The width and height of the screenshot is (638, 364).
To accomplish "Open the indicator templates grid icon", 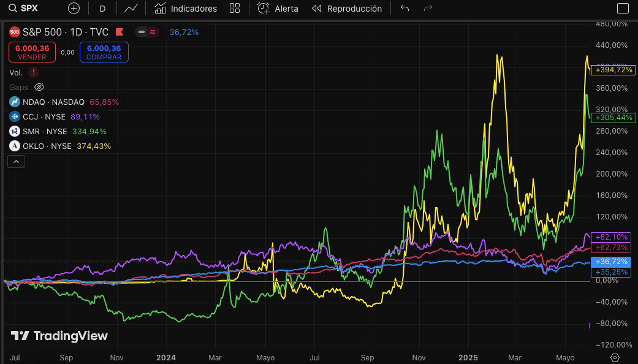I will (234, 9).
